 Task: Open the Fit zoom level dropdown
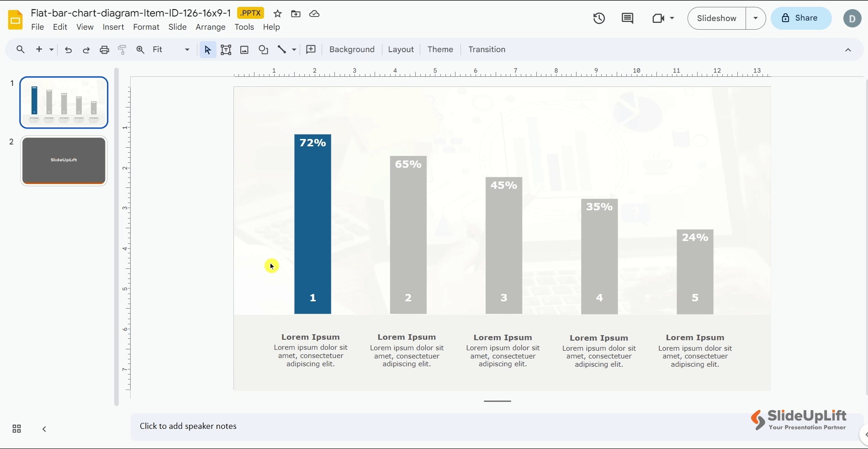pyautogui.click(x=171, y=49)
